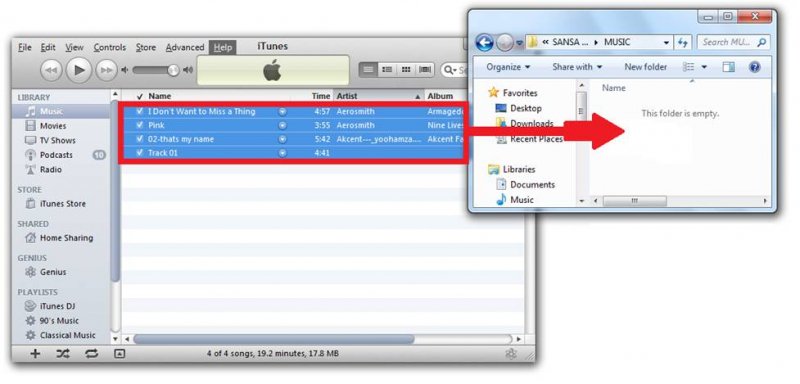Open the Organize dropdown
Screen dimensions: 800x384
[x=508, y=67]
